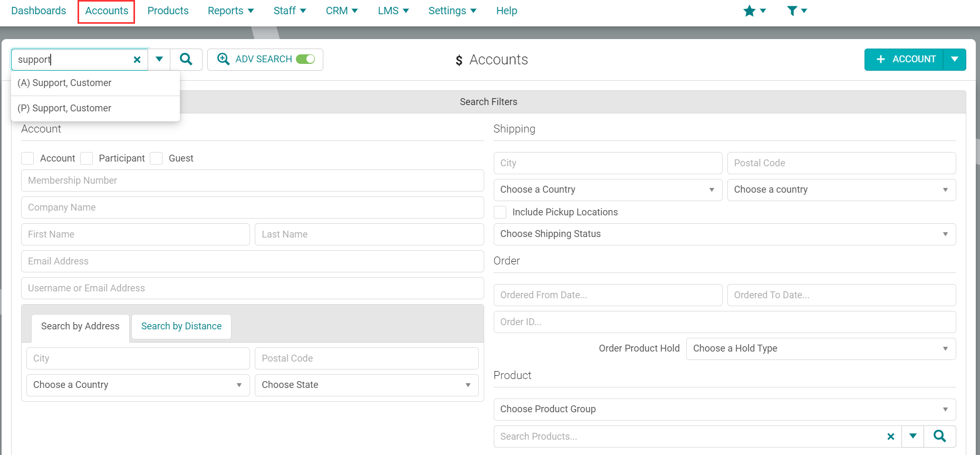Open the filter funnel menu
Viewport: 980px width, 455px height.
[x=797, y=11]
